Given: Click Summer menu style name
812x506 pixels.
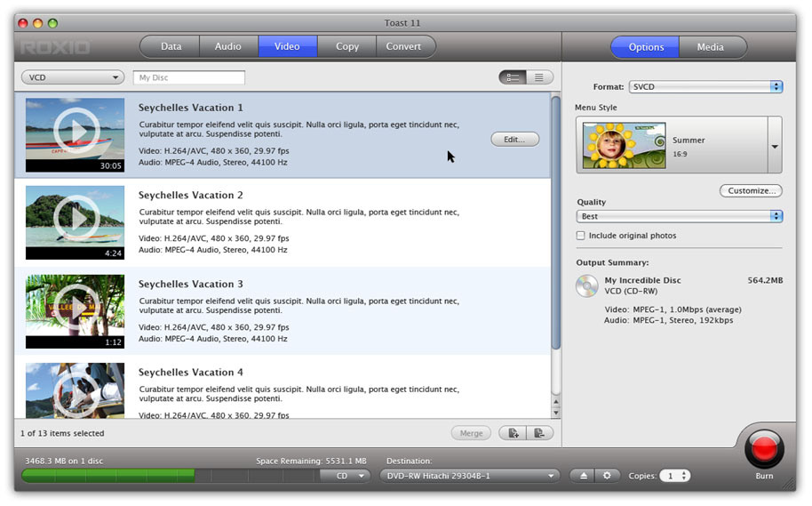Looking at the screenshot, I should [689, 140].
